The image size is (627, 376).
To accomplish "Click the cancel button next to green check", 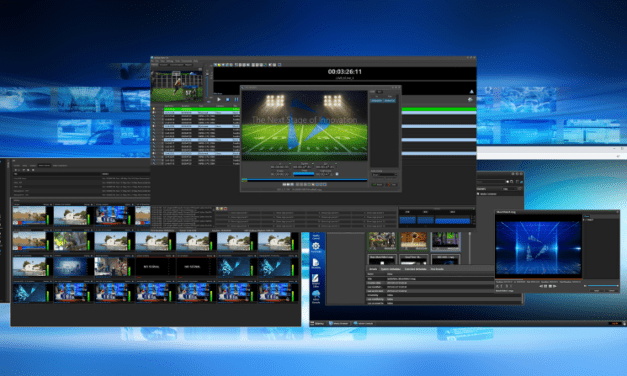I will (391, 184).
